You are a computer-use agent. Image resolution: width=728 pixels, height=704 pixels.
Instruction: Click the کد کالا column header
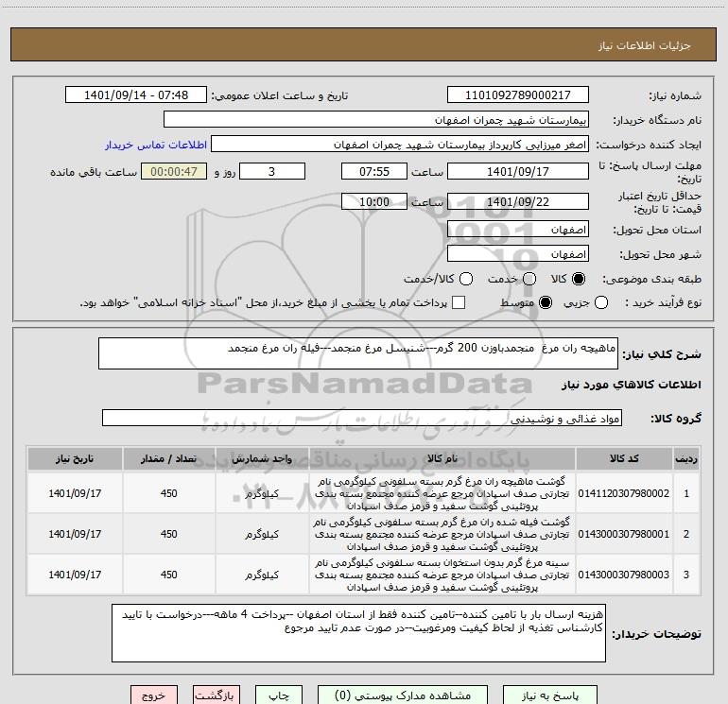pos(624,459)
